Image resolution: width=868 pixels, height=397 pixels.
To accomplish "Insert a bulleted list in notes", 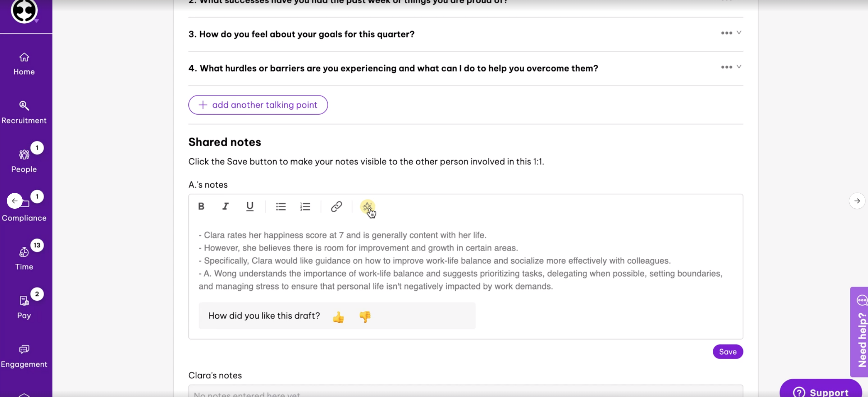I will [281, 206].
